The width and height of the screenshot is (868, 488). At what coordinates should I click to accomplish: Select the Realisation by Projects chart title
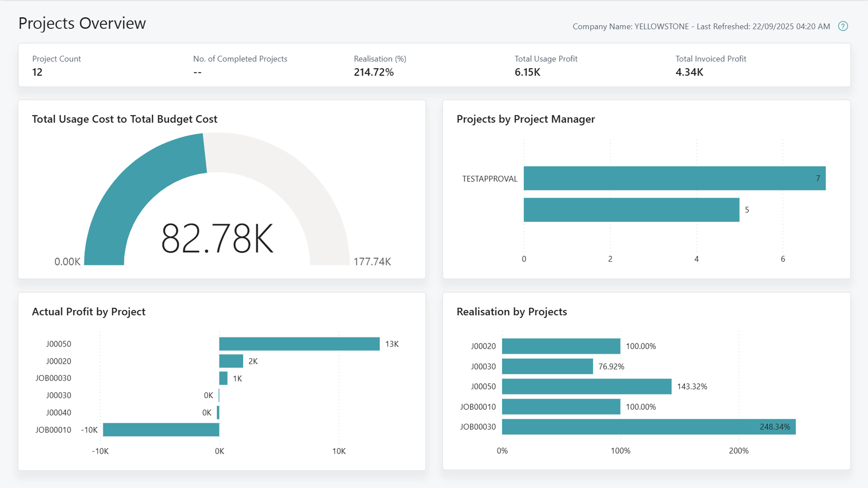click(x=511, y=311)
